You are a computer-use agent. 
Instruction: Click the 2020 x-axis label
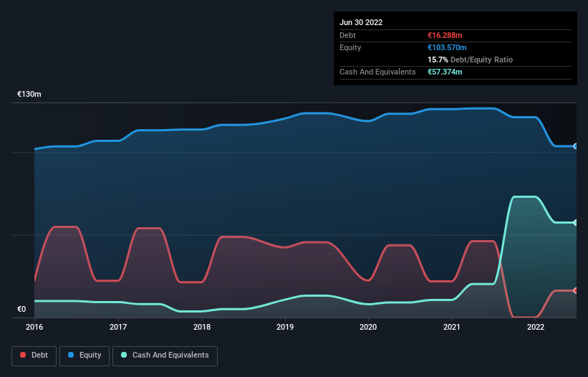tap(368, 327)
